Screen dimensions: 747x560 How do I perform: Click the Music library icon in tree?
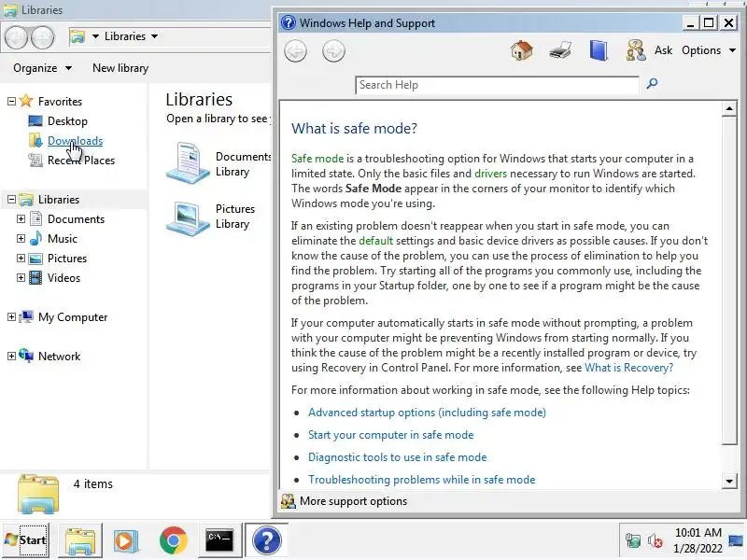pyautogui.click(x=35, y=238)
